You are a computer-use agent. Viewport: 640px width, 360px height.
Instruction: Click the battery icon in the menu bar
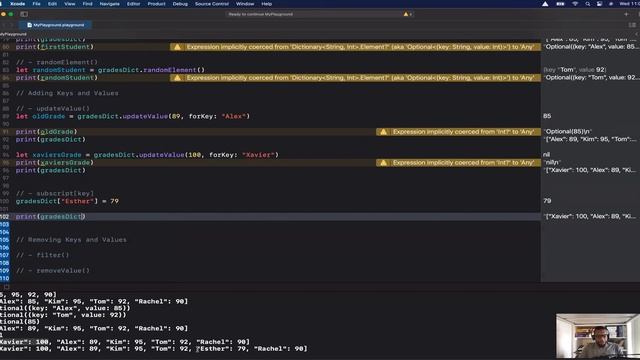pos(560,4)
